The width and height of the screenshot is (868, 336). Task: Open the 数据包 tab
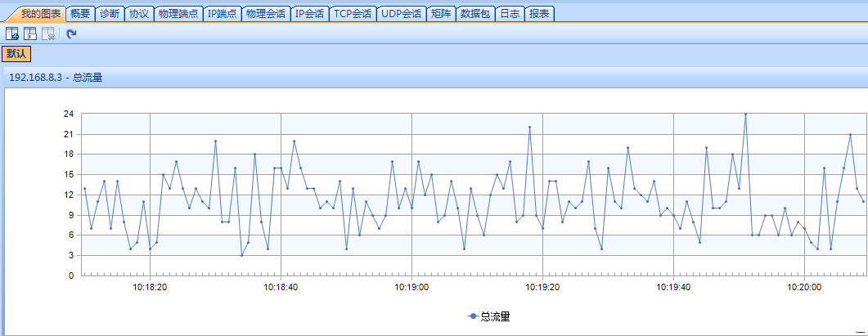476,13
